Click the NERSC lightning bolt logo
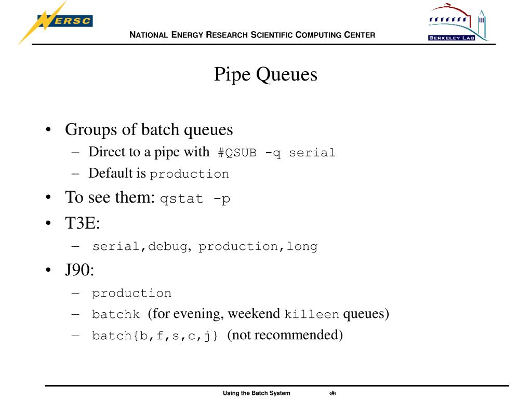Image resolution: width=532 pixels, height=399 pixels. pyautogui.click(x=56, y=22)
